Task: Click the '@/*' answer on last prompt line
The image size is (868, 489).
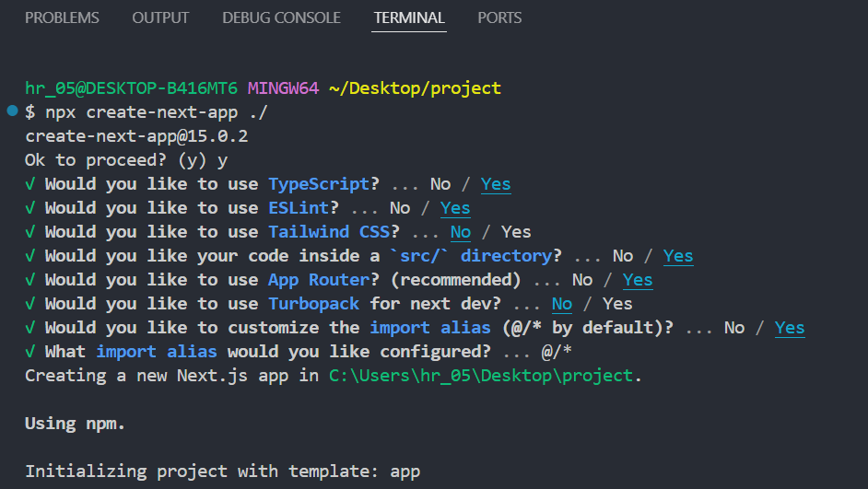Action: tap(557, 352)
